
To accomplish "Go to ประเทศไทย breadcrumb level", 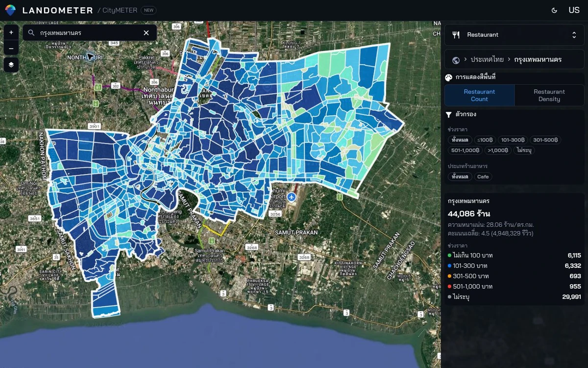I will pyautogui.click(x=487, y=59).
